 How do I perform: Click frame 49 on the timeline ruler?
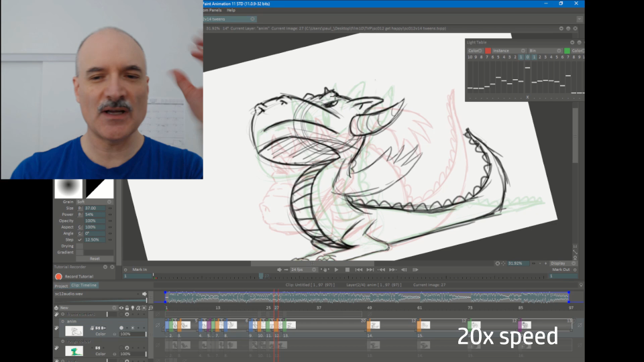point(369,308)
